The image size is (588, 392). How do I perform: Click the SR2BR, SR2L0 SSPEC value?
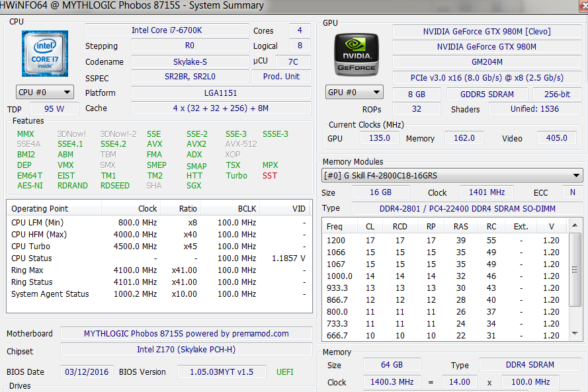[x=190, y=77]
